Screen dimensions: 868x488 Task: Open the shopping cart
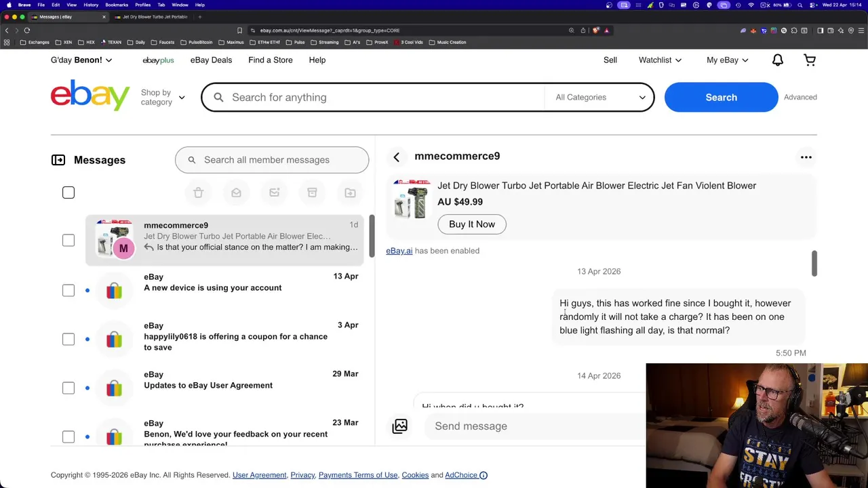tap(810, 60)
